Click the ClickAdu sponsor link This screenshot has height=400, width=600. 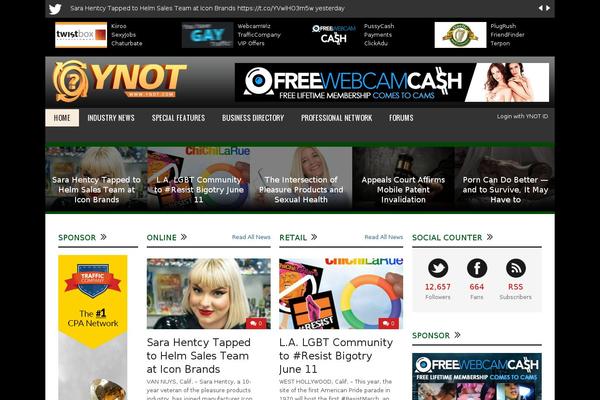click(x=376, y=43)
